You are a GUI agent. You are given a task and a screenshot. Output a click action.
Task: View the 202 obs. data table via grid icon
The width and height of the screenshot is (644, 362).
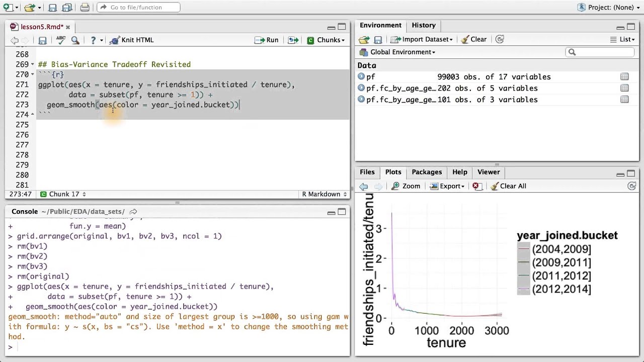[624, 88]
